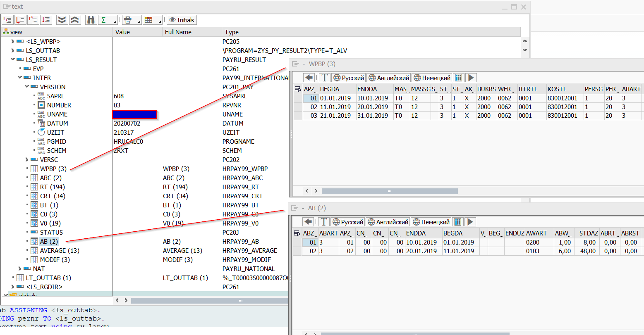Click the select-all rows icon in the AB table
The width and height of the screenshot is (644, 335).
297,233
